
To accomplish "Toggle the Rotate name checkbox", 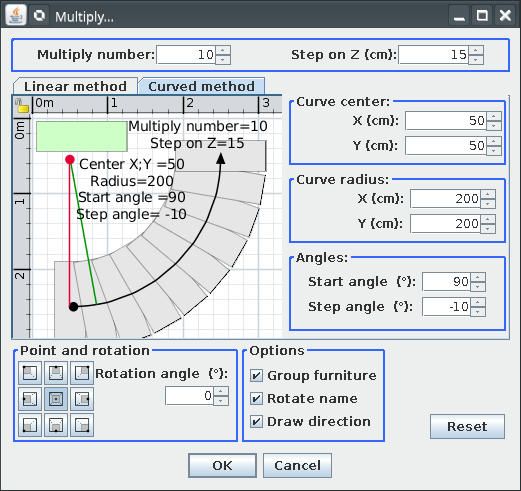I will click(x=256, y=399).
